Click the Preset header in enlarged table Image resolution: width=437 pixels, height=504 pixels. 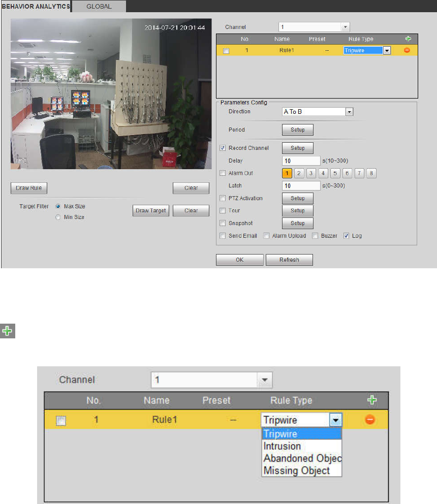[x=216, y=400]
